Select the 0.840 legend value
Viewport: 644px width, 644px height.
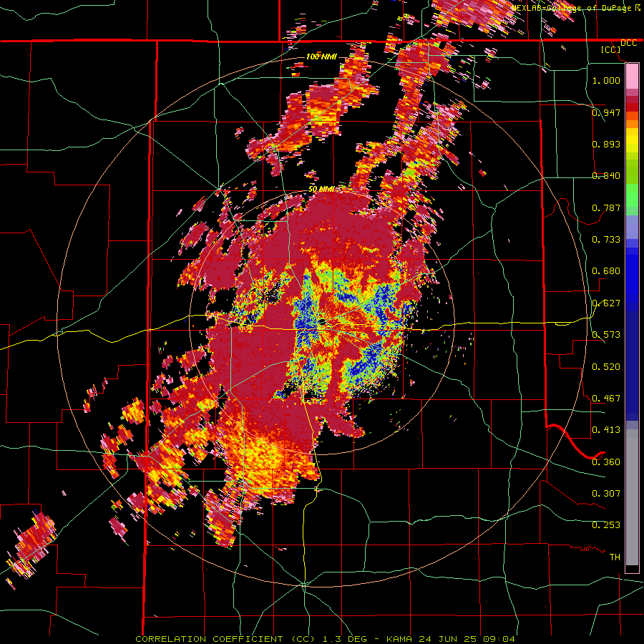(x=606, y=176)
